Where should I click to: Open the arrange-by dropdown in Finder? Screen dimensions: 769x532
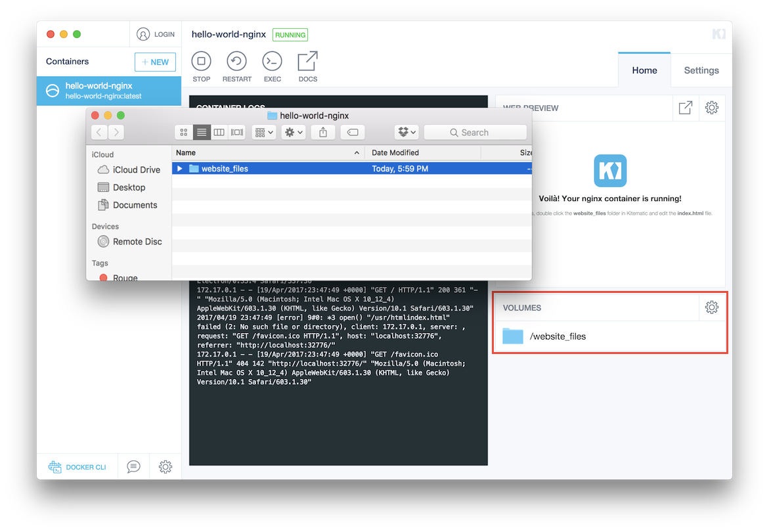tap(262, 132)
